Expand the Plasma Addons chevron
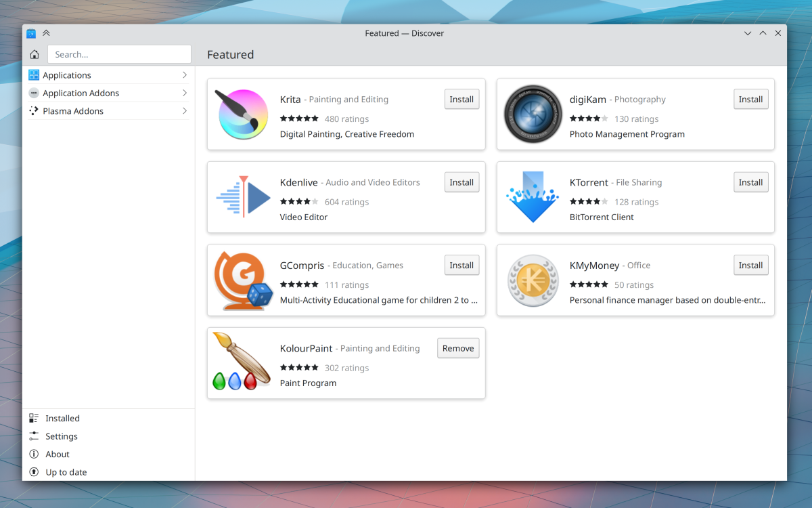The height and width of the screenshot is (508, 812). (x=185, y=111)
